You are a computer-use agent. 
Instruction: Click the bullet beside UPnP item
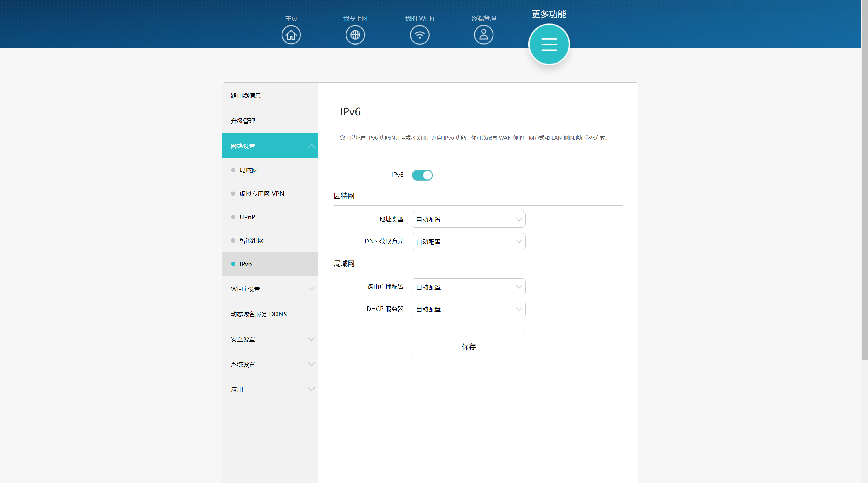pyautogui.click(x=233, y=217)
